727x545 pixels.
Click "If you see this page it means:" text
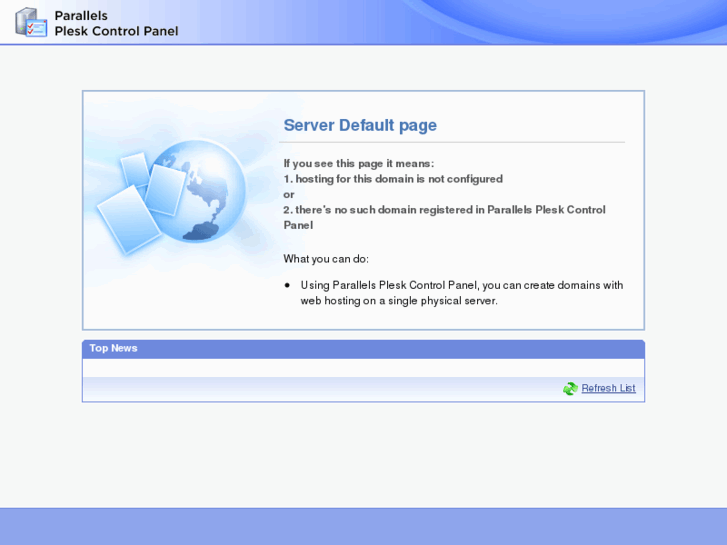[358, 163]
